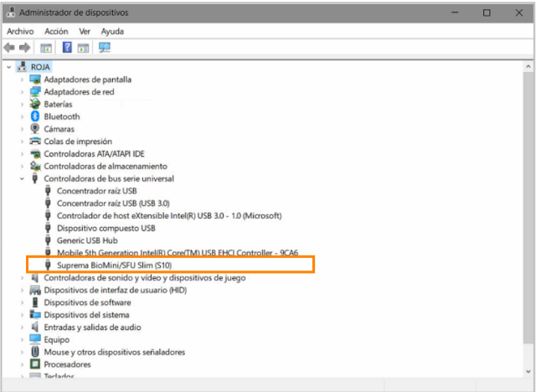Click the Controladoras ATA/ATAPI IDE icon
The width and height of the screenshot is (536, 392).
[35, 154]
